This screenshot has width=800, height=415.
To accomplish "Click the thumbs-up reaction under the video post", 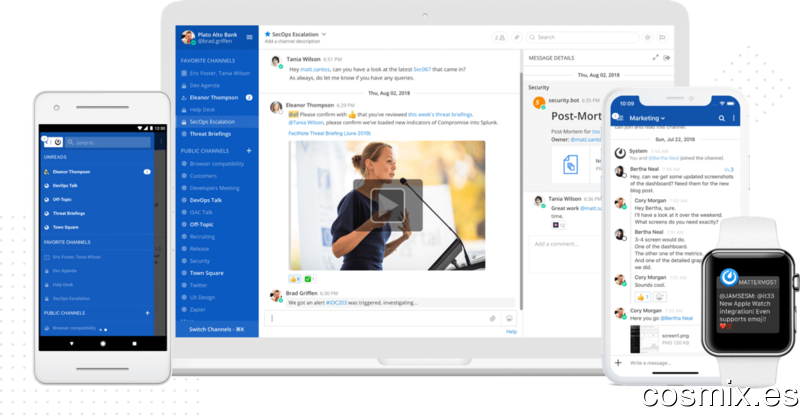I will (295, 279).
